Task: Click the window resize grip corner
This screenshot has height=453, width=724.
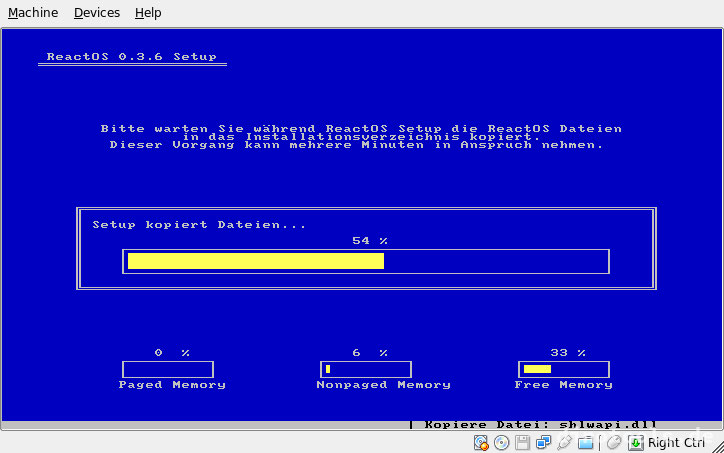Action: (x=718, y=447)
